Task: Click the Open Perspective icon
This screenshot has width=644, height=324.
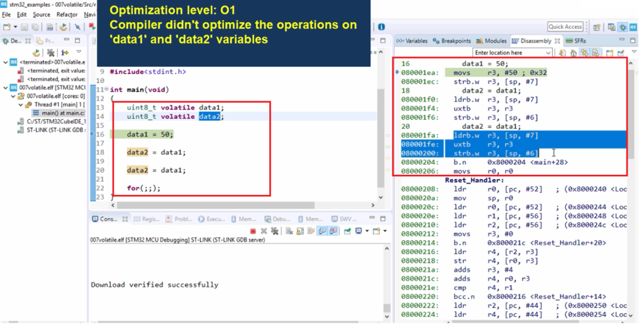Action: pyautogui.click(x=596, y=27)
